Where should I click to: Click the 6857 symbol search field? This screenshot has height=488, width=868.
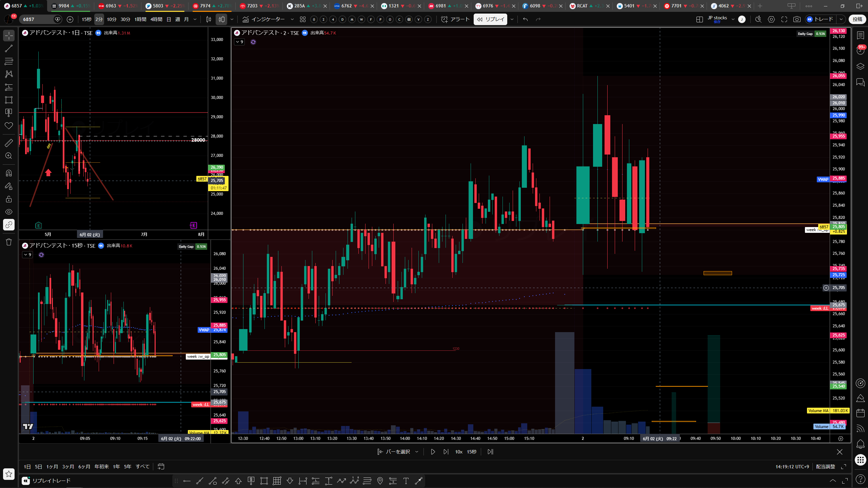[37, 19]
